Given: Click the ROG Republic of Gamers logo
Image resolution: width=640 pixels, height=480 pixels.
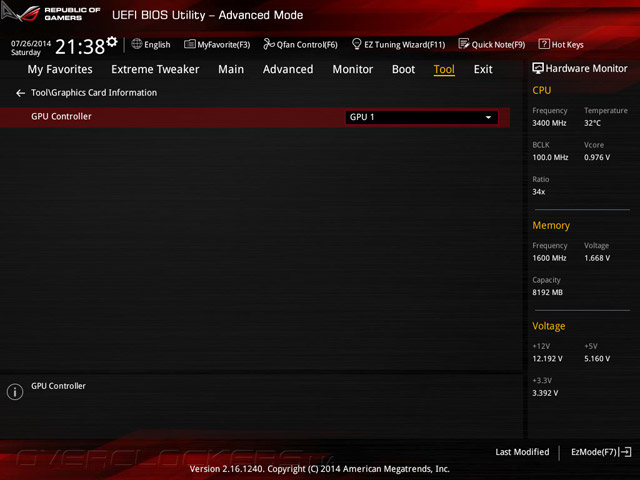Looking at the screenshot, I should click(51, 13).
